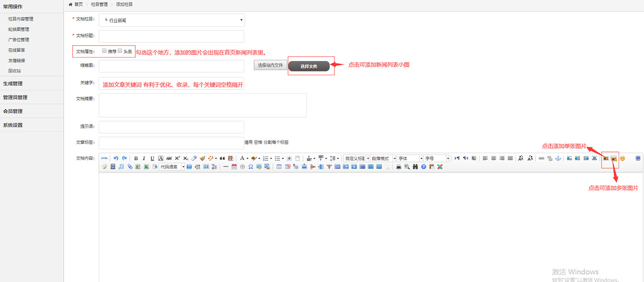This screenshot has height=282, width=644.
Task: Open the 文档栏目 category dropdown showing 行业新闻
Action: click(171, 20)
